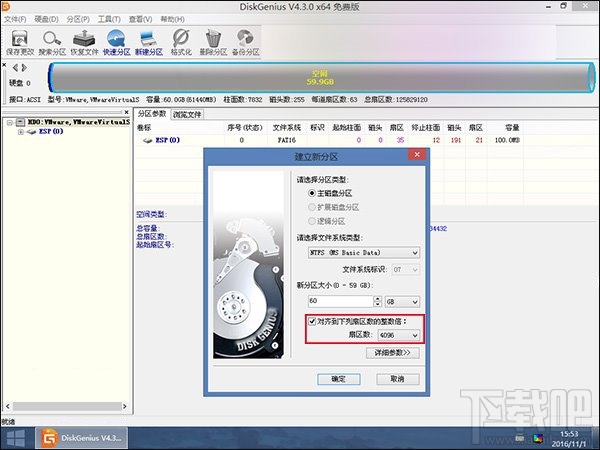Close the disk map panel with its small X
600x450 pixels.
tap(4, 65)
